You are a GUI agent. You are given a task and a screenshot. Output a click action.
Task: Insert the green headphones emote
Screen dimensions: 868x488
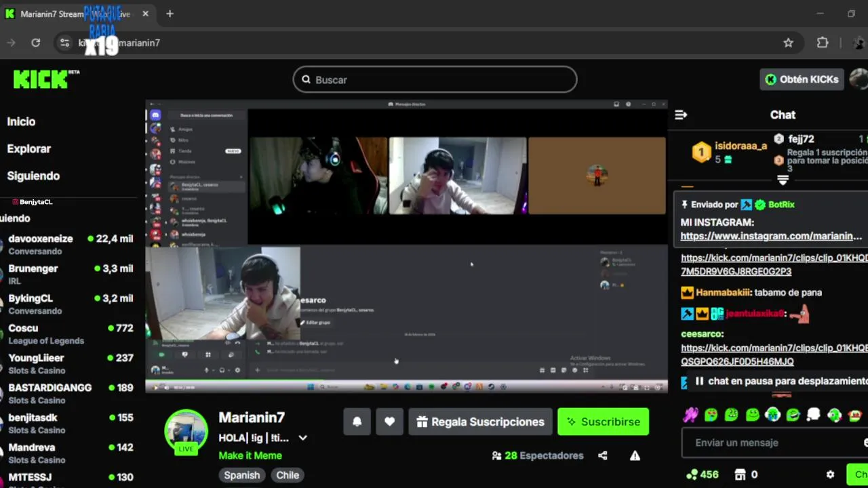(x=835, y=415)
